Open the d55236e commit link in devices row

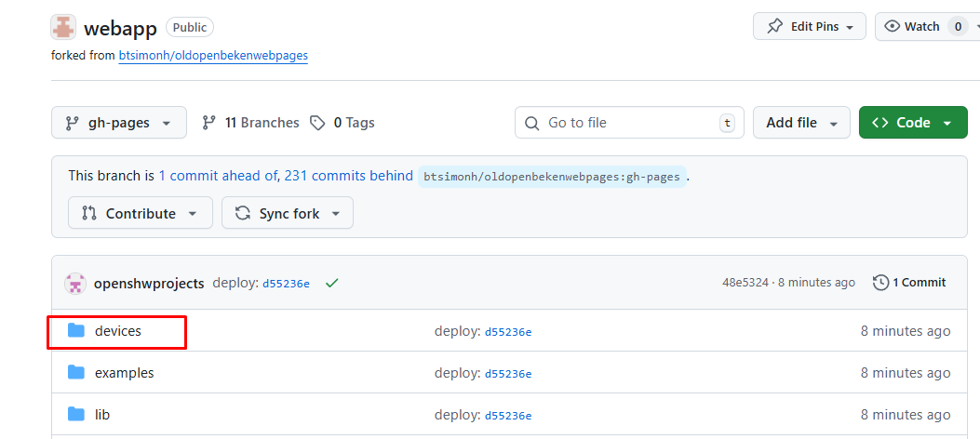pos(508,332)
